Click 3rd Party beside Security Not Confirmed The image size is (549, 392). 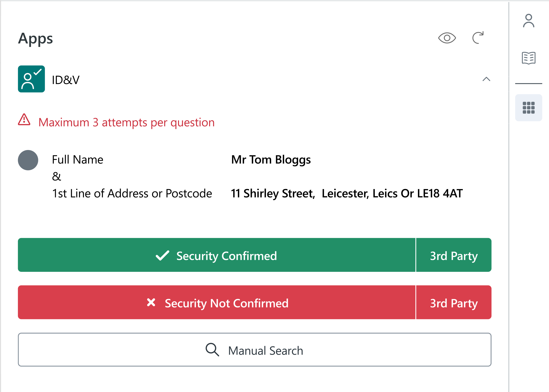point(454,302)
